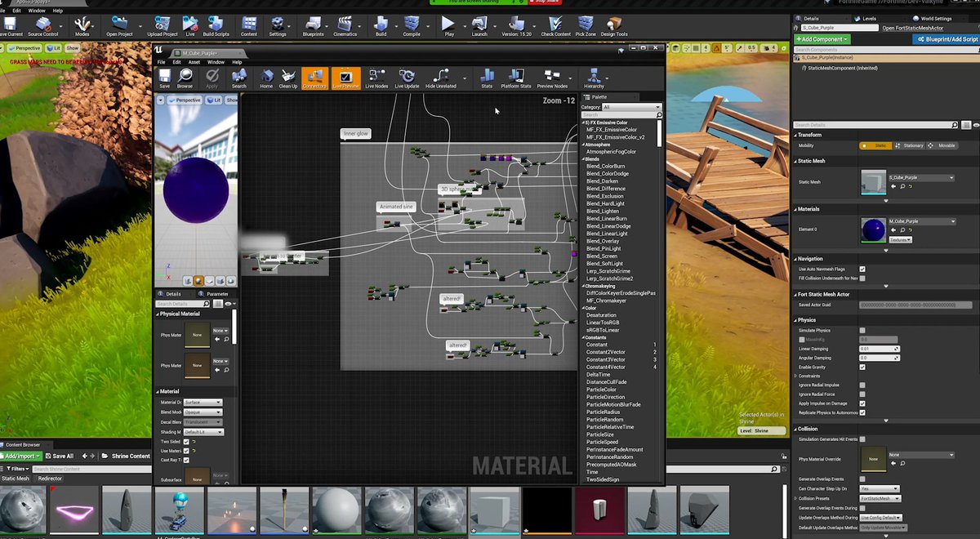Click Clean Up in material editor

point(288,78)
